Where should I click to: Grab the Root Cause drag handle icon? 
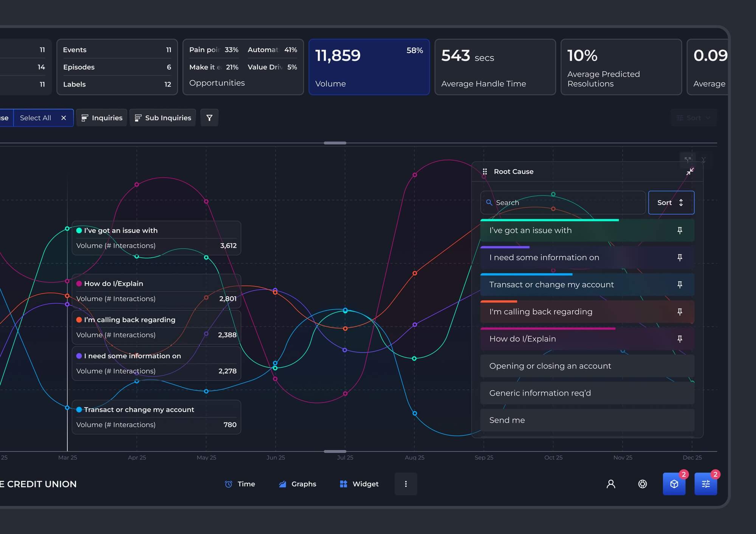click(485, 172)
